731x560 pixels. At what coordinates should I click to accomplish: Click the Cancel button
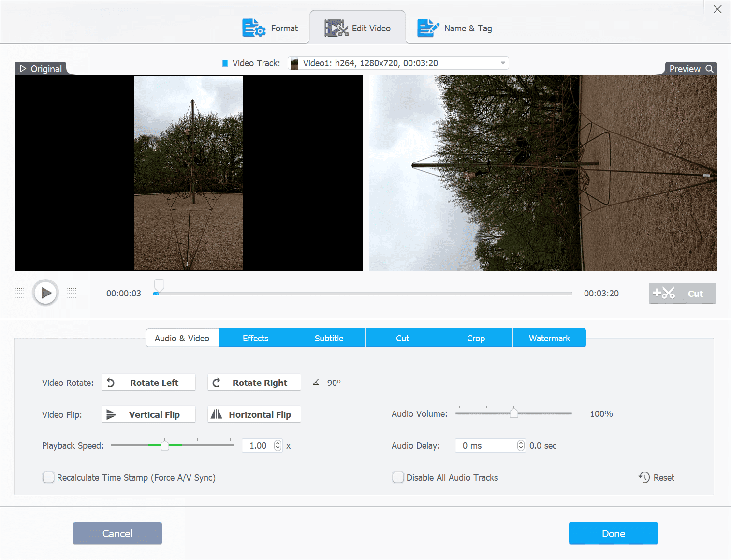(x=117, y=533)
